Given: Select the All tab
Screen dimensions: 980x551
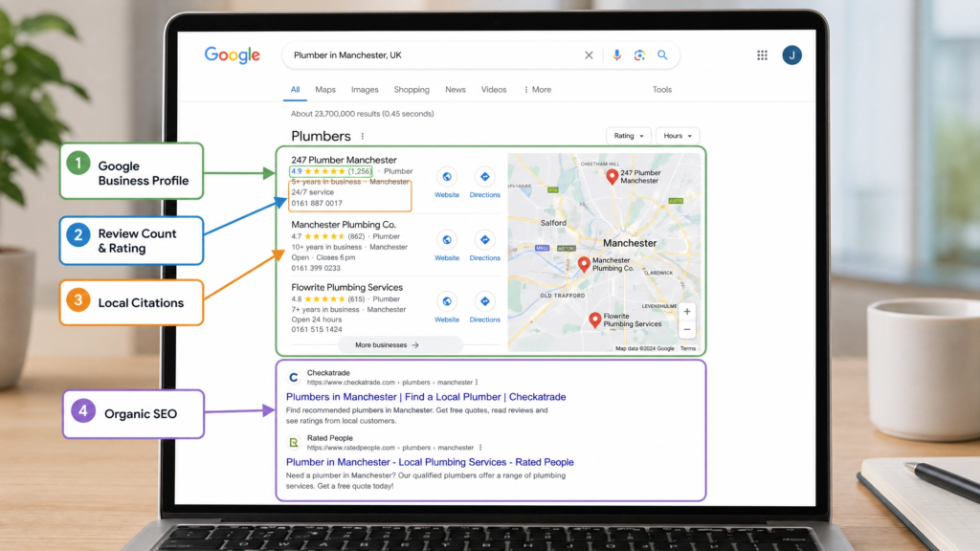Looking at the screenshot, I should pos(295,89).
